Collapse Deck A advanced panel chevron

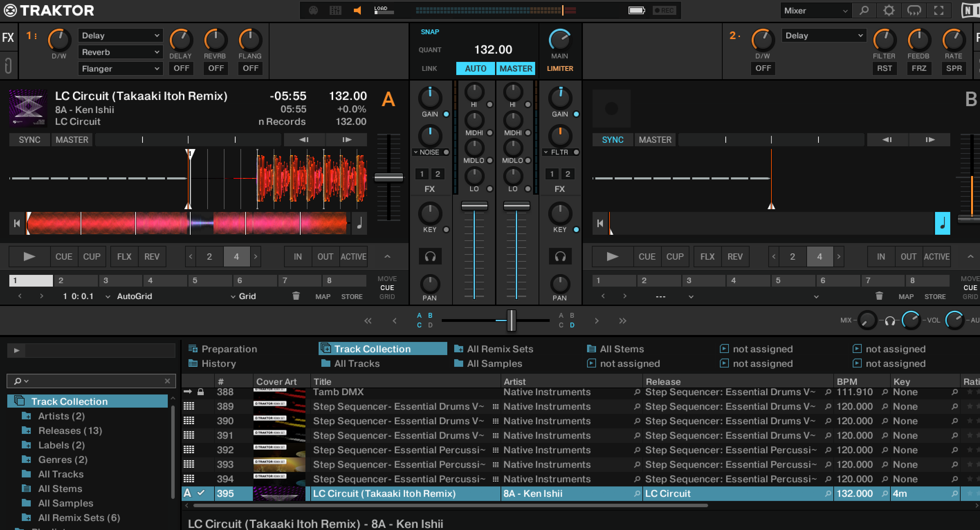[387, 257]
